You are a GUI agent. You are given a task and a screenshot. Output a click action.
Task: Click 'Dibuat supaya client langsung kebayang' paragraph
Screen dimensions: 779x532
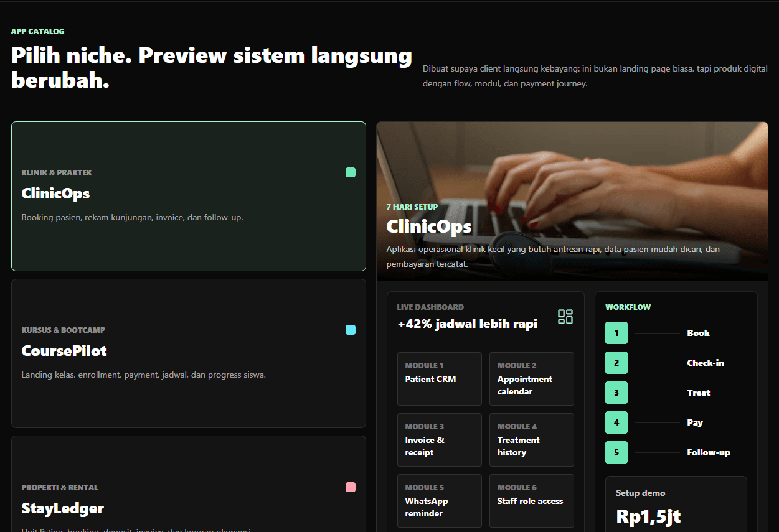595,76
